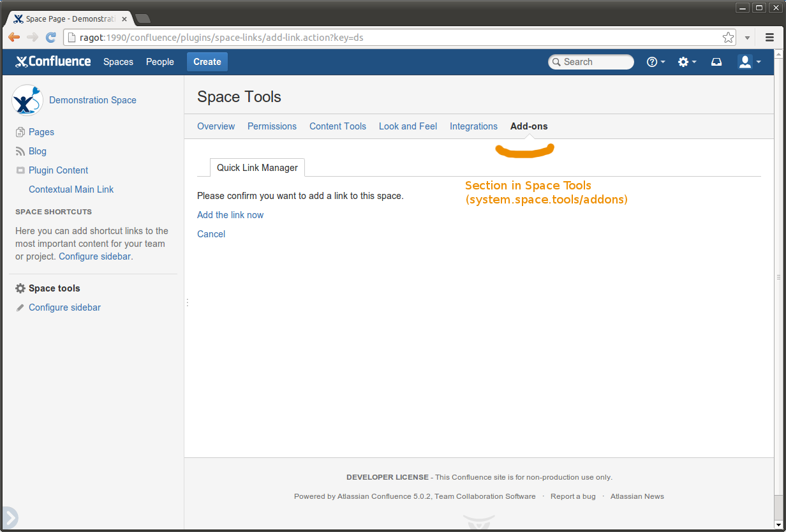Select the Look and Feel tab
Screen dimensions: 786x532
click(408, 126)
